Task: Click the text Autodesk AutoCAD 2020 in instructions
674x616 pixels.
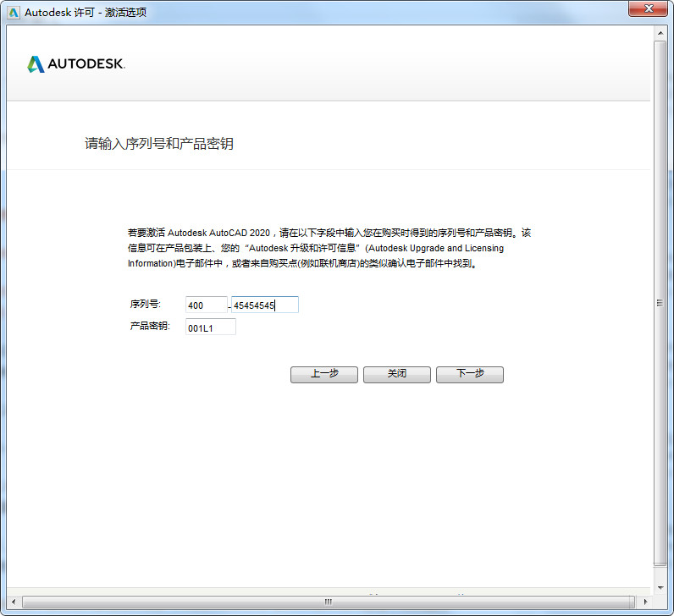Action: (x=218, y=233)
